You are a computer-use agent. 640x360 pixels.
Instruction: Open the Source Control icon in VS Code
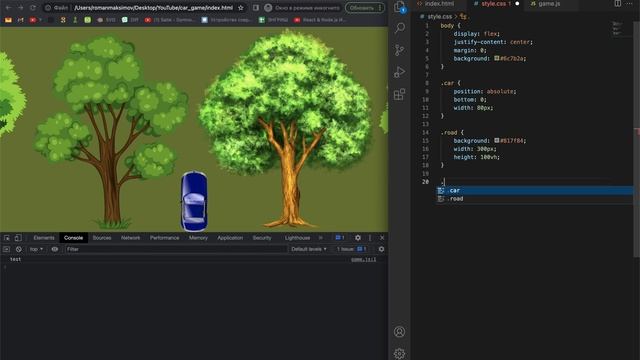tap(400, 50)
